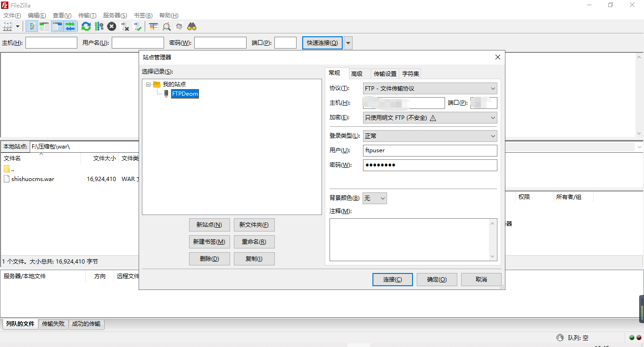This screenshot has width=644, height=347.
Task: Open the quickconnect history dropdown arrow
Action: [348, 43]
